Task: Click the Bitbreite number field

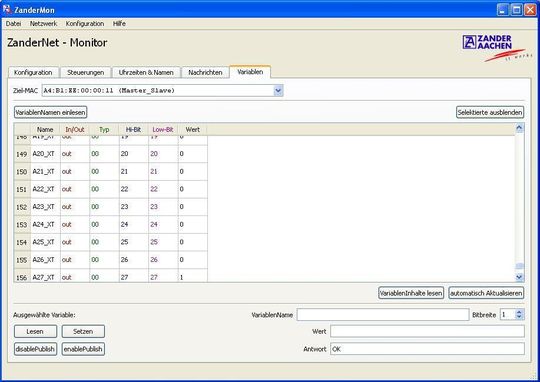Action: (x=508, y=314)
